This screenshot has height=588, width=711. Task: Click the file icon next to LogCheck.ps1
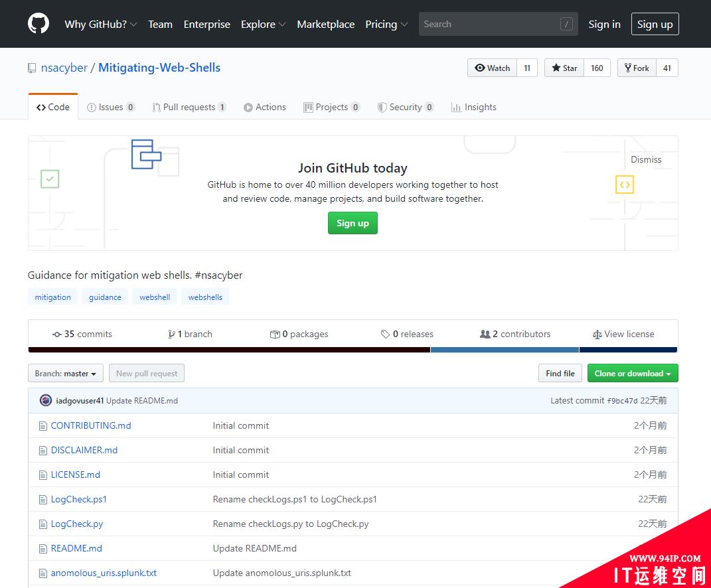[43, 499]
